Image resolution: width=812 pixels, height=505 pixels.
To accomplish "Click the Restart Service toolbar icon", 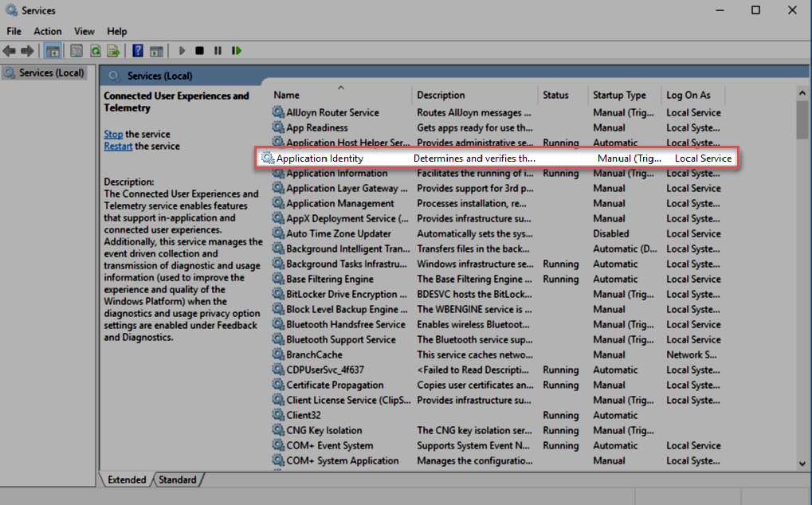I will (237, 51).
